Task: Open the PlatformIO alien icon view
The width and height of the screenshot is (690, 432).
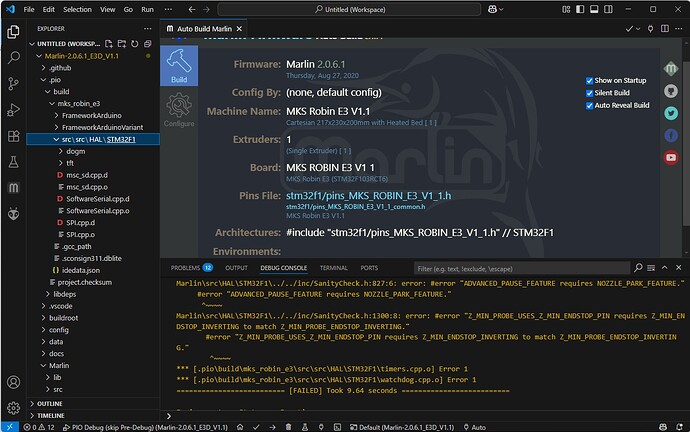Action: coord(13,214)
